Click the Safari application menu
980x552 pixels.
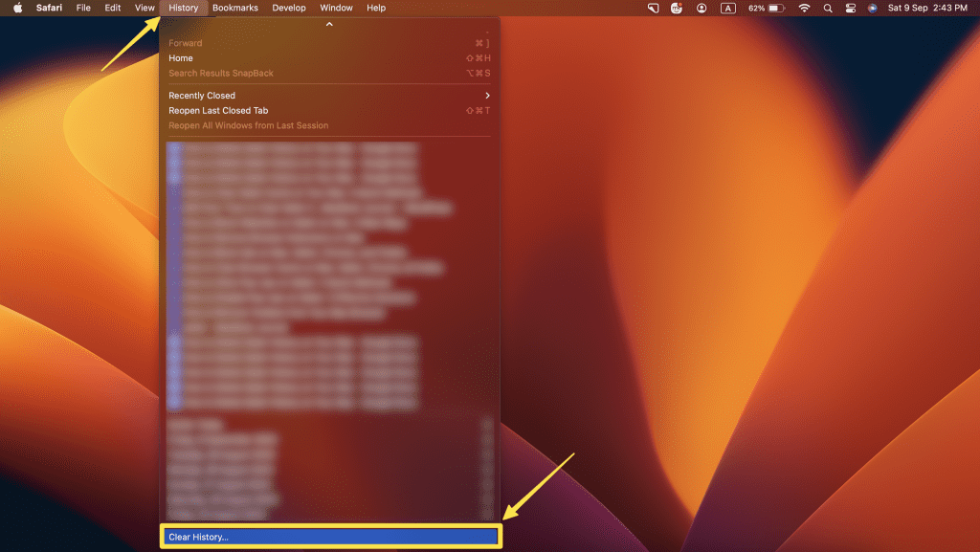click(50, 8)
